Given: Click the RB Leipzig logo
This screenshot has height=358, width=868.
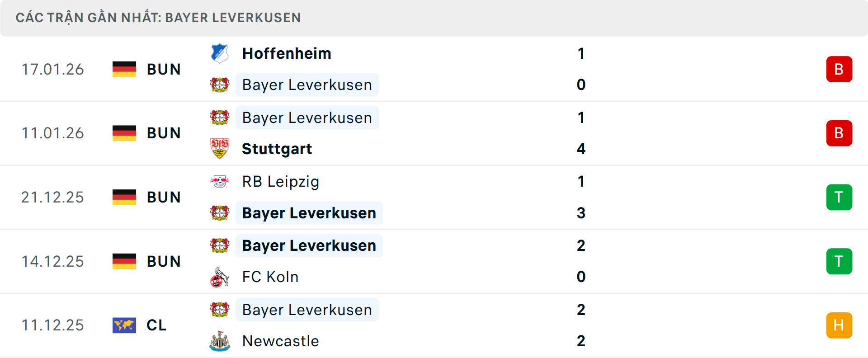Looking at the screenshot, I should 220,182.
